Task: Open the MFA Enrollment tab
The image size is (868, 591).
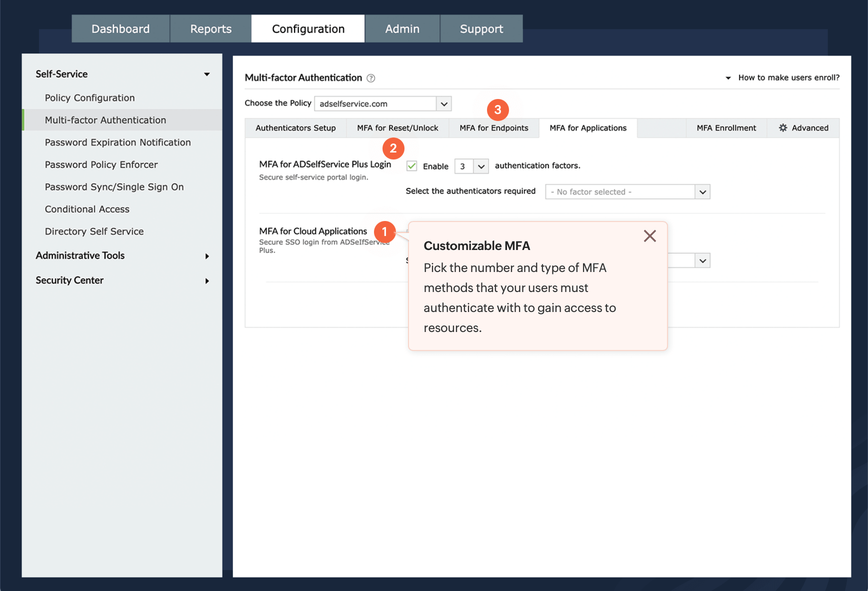Action: [726, 128]
